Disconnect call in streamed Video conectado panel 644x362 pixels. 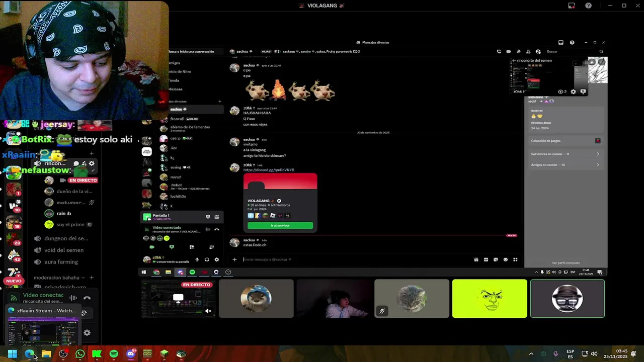tap(217, 229)
